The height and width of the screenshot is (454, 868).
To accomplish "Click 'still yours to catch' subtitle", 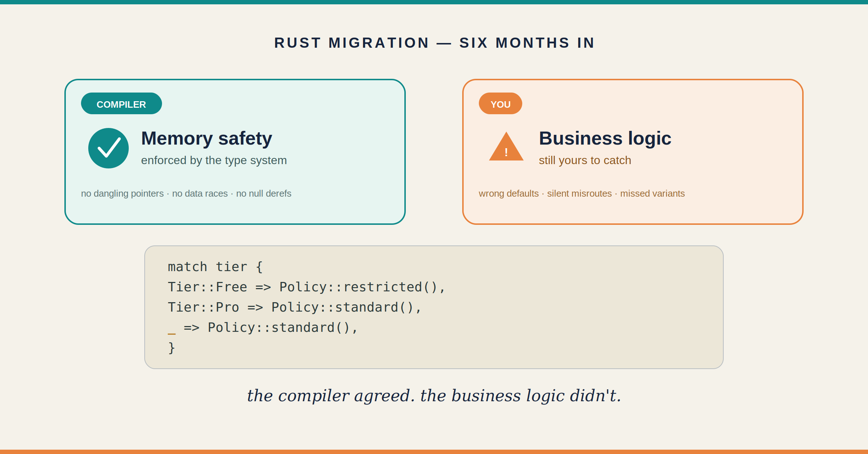I will coord(585,160).
